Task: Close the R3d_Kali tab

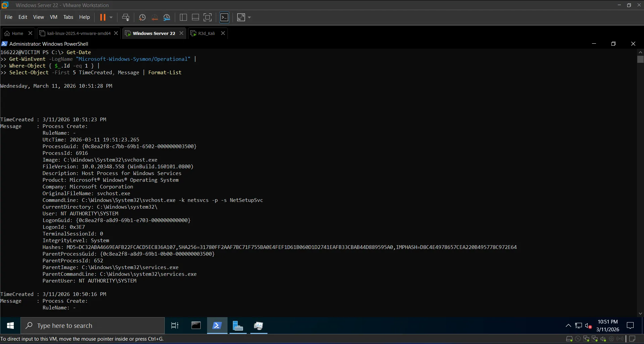Action: (223, 33)
